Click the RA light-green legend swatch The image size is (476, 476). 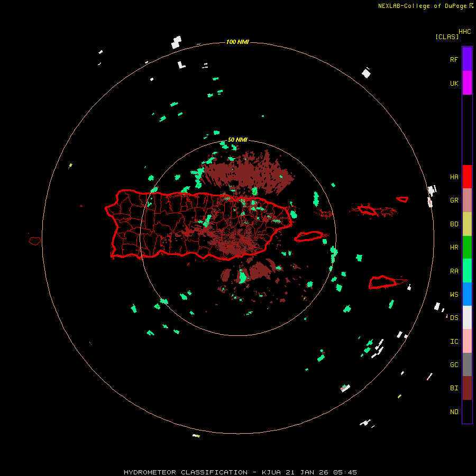(x=467, y=271)
